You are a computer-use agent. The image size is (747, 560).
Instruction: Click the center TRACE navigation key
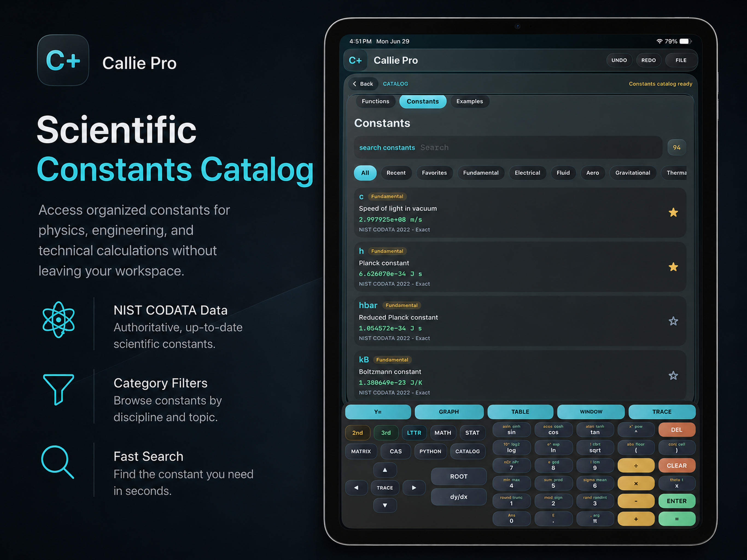point(385,488)
